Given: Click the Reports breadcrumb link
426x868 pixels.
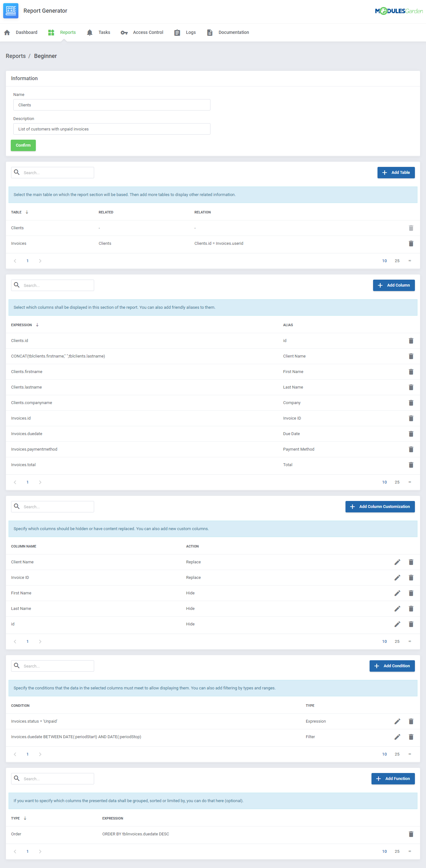Looking at the screenshot, I should click(x=16, y=56).
